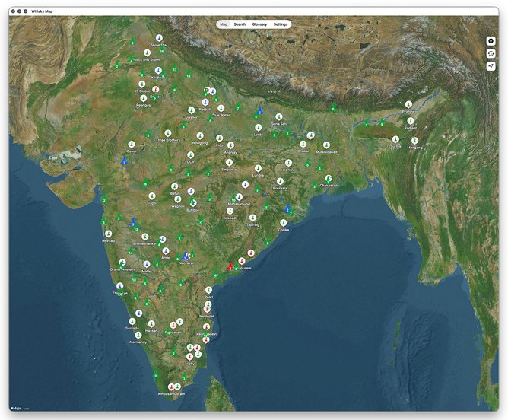508x420 pixels.
Task: Select the Sarvada distillery pin
Action: click(x=132, y=322)
